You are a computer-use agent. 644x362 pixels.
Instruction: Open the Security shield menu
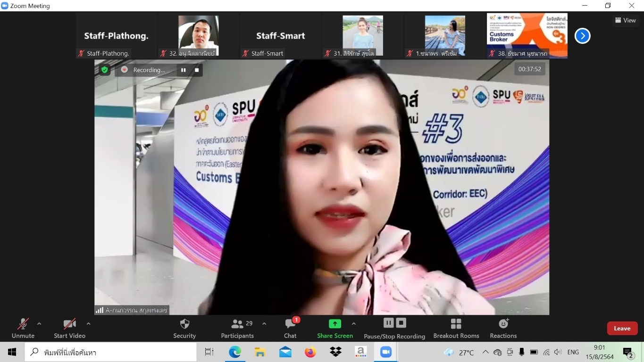184,328
